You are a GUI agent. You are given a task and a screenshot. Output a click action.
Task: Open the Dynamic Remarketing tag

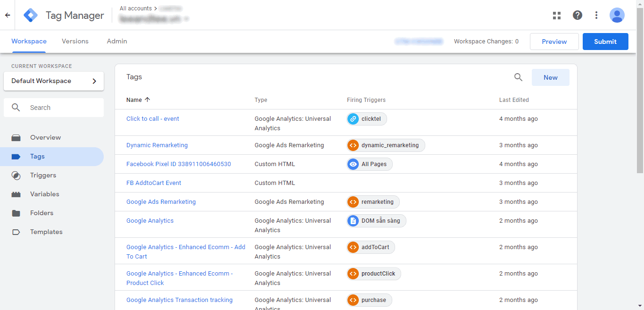point(157,145)
